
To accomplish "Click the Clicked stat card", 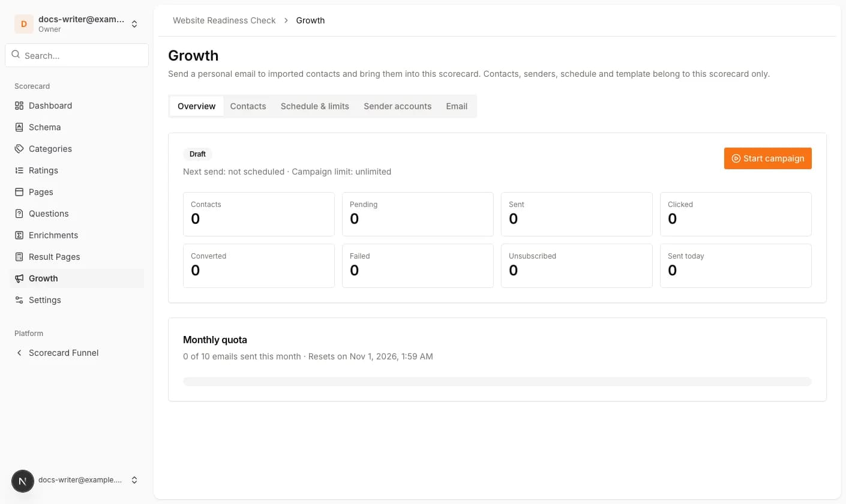I will coord(736,214).
